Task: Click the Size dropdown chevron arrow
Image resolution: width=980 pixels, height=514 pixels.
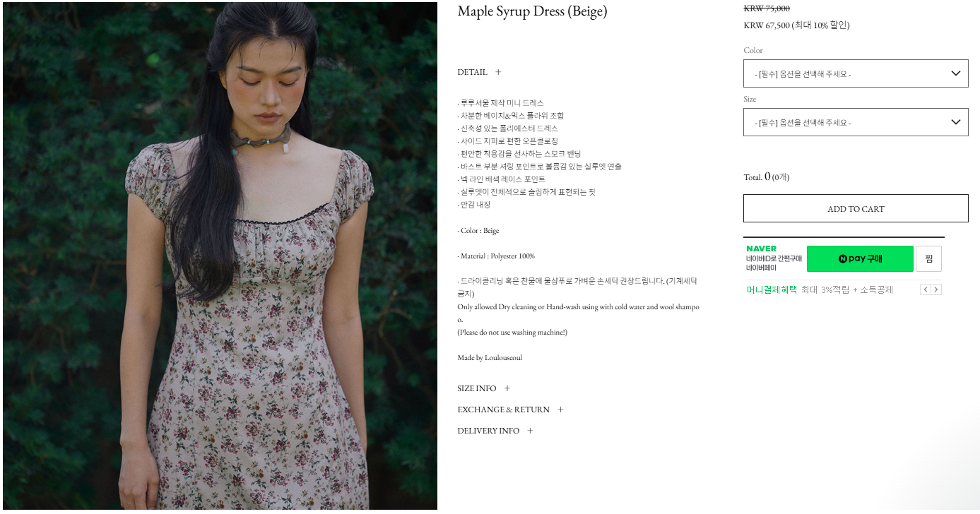Action: 956,122
